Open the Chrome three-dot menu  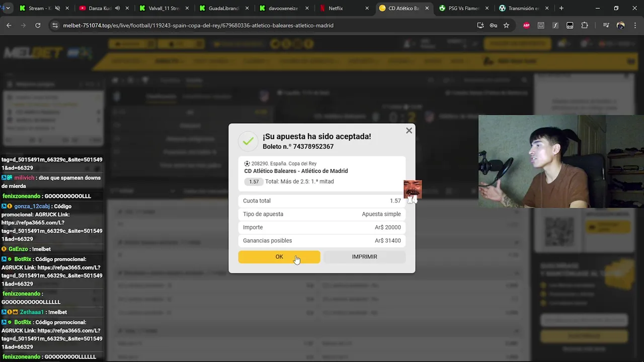pos(634,25)
